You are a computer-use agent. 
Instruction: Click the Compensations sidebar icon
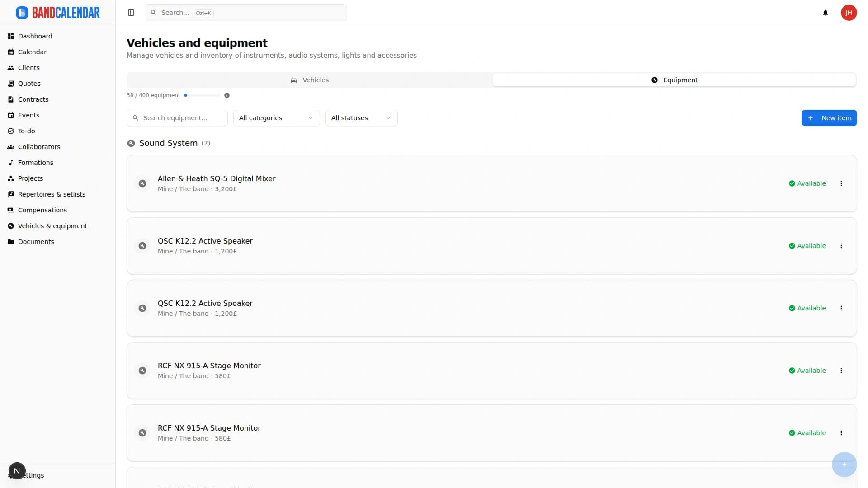tap(11, 210)
